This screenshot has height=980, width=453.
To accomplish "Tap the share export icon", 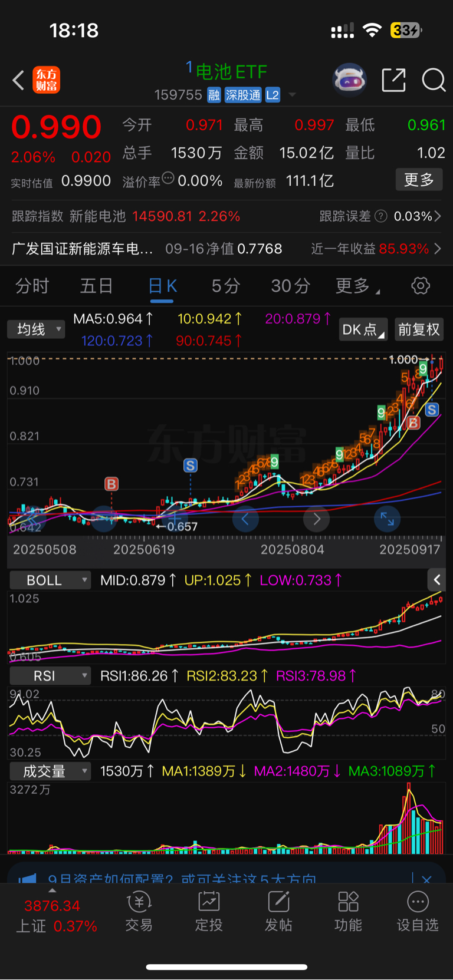I will tap(393, 80).
